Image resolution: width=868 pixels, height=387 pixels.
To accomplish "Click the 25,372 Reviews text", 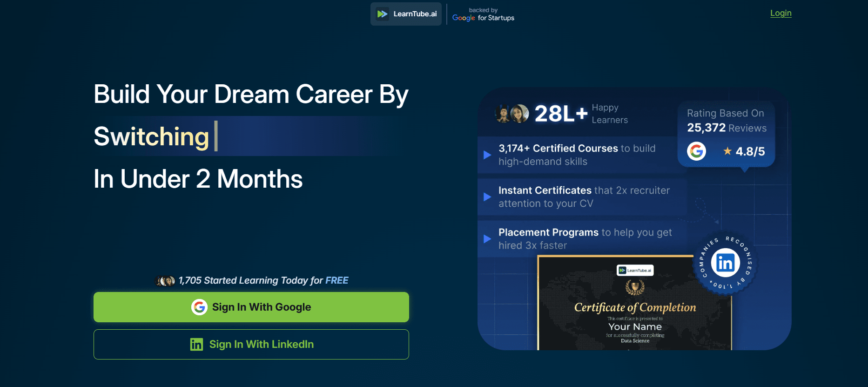I will pos(727,128).
